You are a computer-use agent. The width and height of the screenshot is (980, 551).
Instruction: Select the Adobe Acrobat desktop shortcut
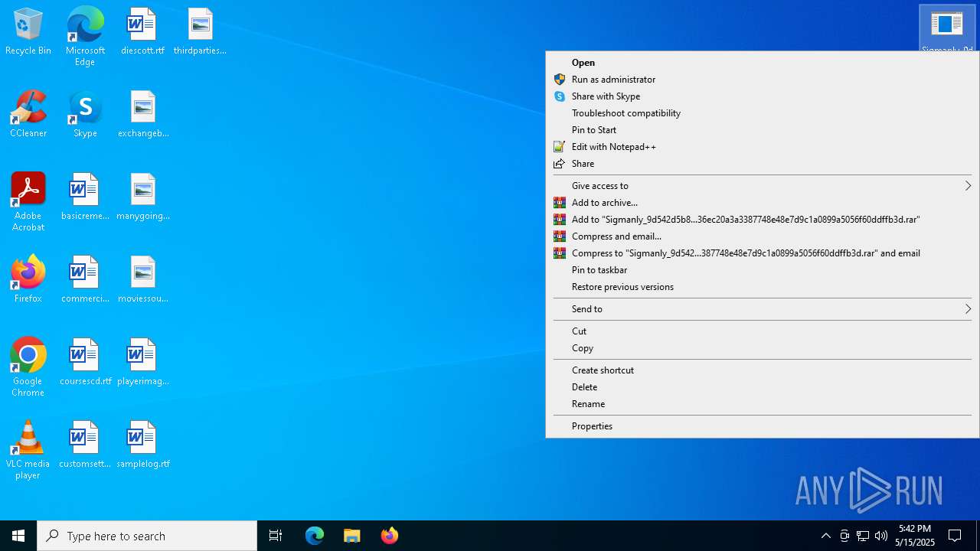[28, 202]
